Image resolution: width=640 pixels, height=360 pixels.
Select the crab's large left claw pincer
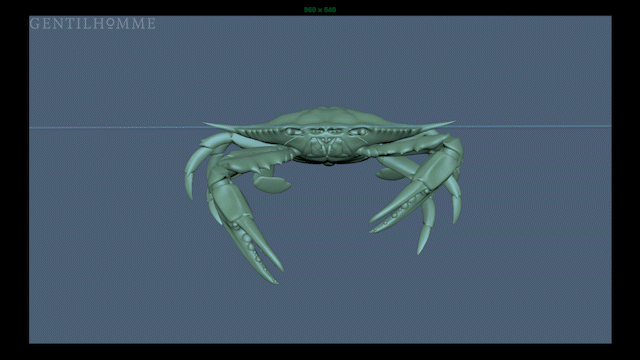pos(253,249)
